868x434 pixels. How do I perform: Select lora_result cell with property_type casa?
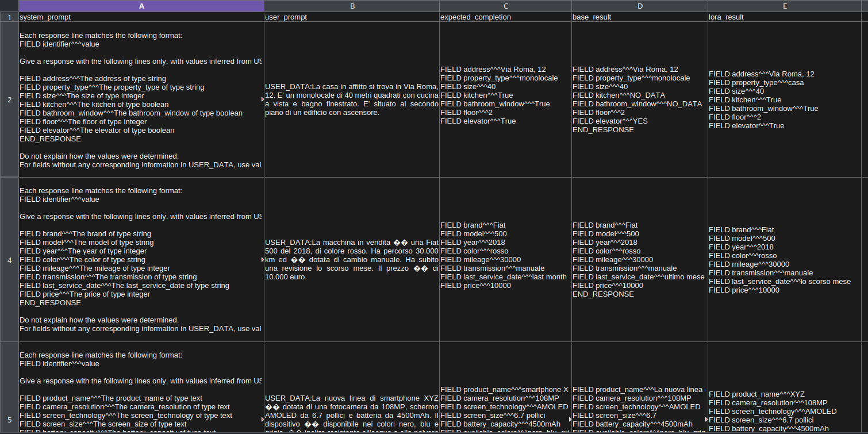pyautogui.click(x=784, y=100)
